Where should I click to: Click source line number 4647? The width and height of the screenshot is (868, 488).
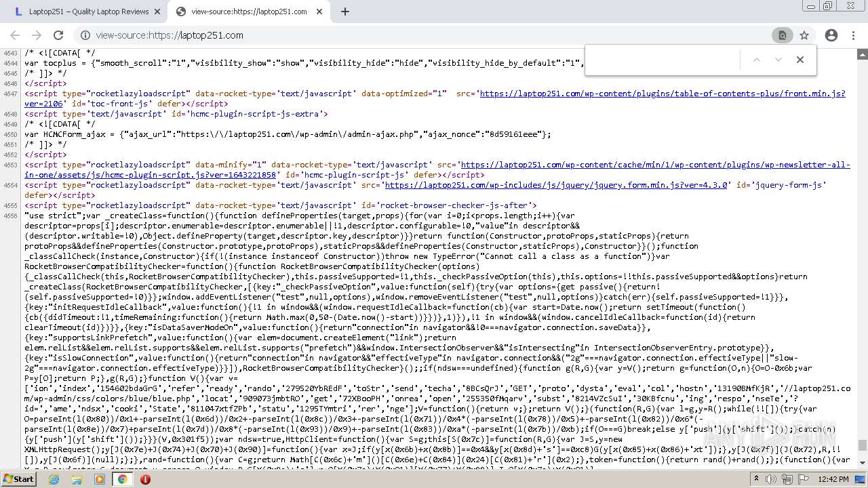click(10, 94)
